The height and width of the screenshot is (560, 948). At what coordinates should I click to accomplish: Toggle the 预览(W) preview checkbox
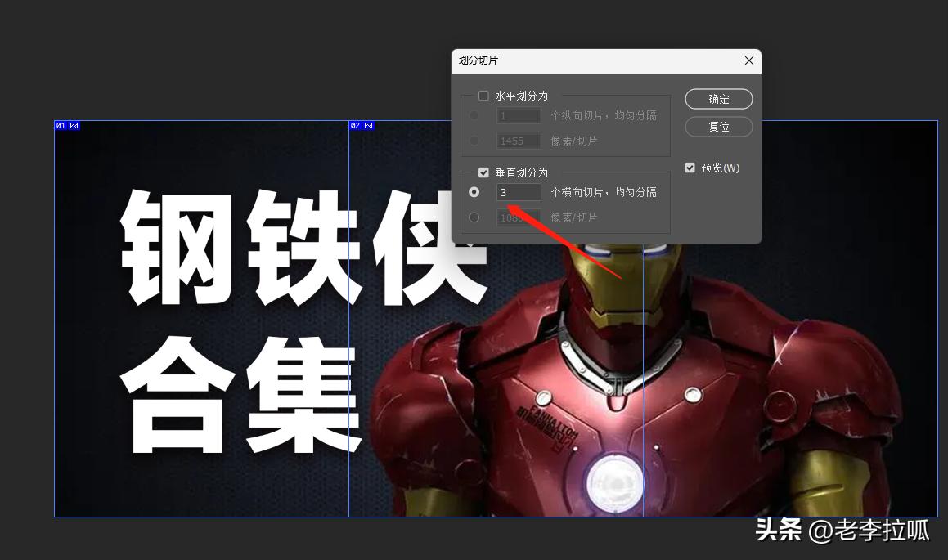tap(690, 167)
